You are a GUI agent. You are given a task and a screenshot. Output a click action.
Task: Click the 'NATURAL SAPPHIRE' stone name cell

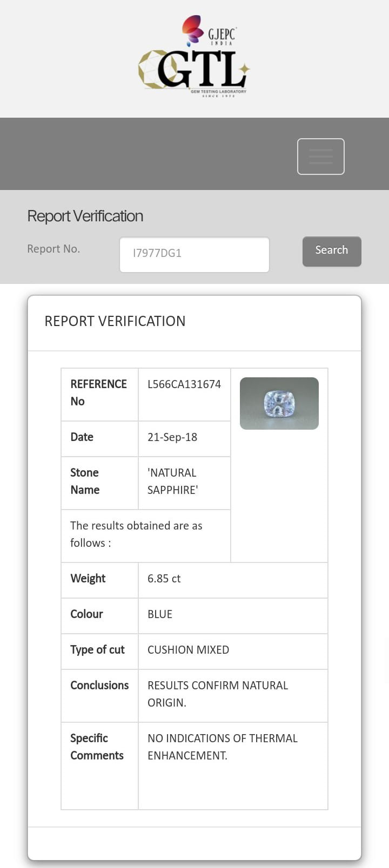point(184,483)
